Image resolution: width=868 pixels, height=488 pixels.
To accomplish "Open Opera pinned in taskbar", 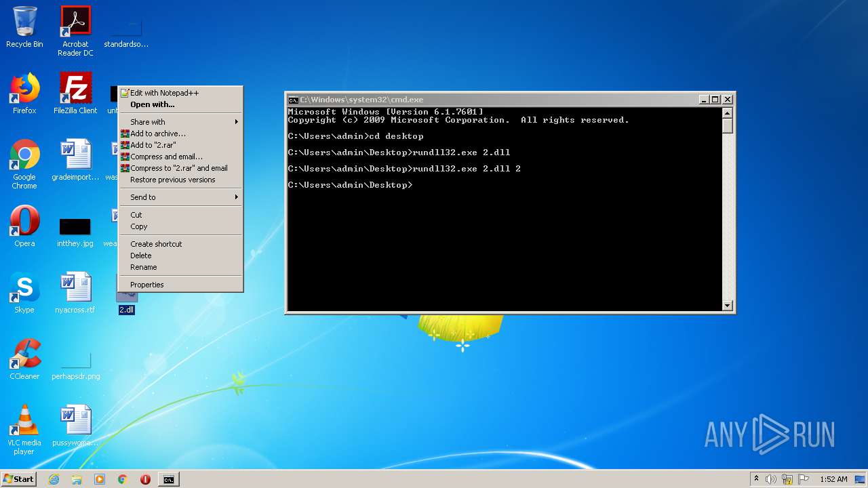I will [145, 479].
